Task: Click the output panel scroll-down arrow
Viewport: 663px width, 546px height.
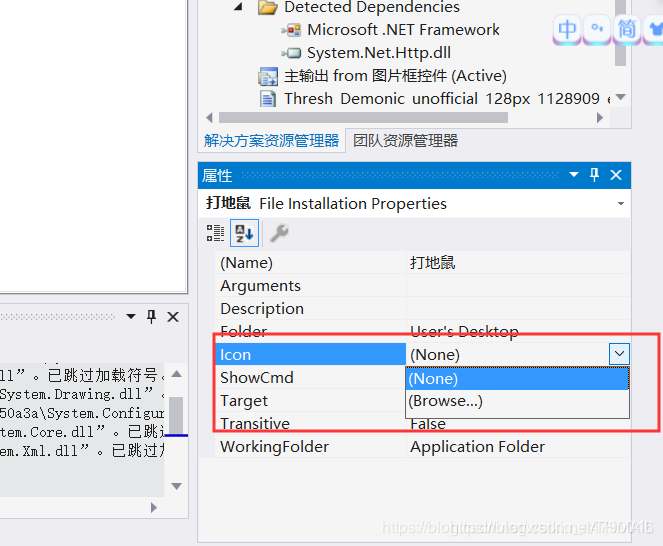Action: pos(177,486)
